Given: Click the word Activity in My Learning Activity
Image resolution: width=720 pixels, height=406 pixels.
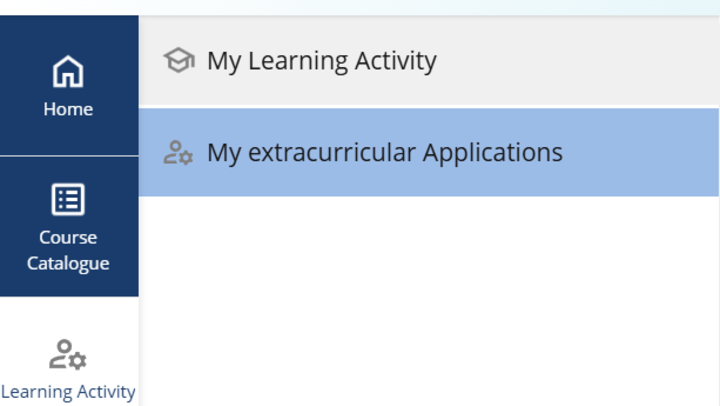Looking at the screenshot, I should tap(395, 62).
